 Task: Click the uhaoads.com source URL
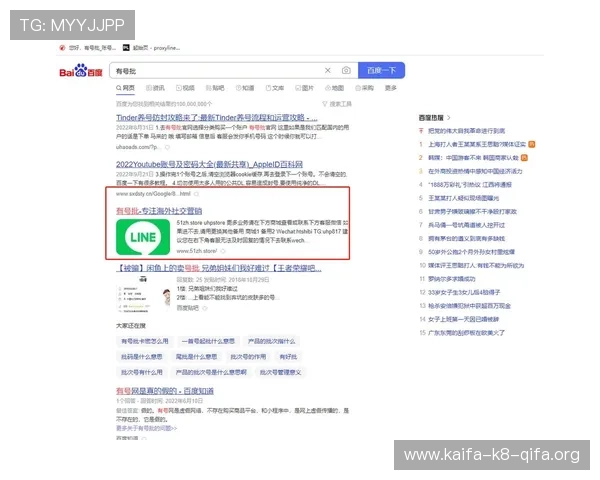coord(137,147)
